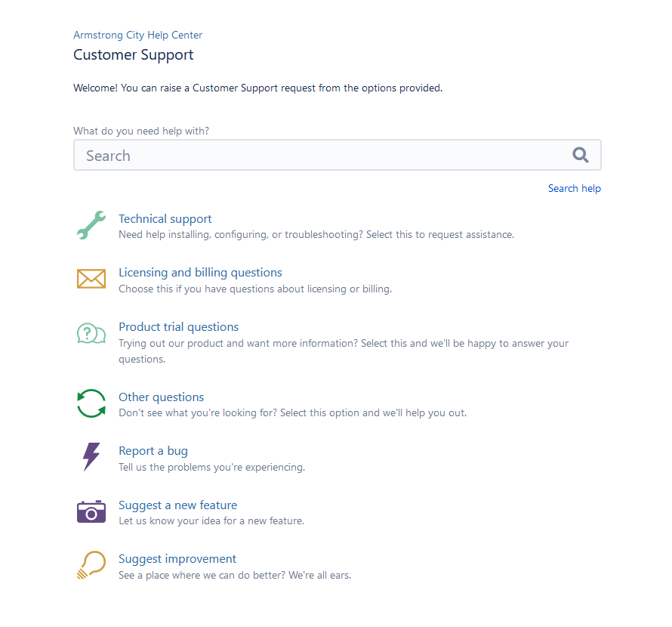
Task: Click the Search help link
Action: point(575,188)
